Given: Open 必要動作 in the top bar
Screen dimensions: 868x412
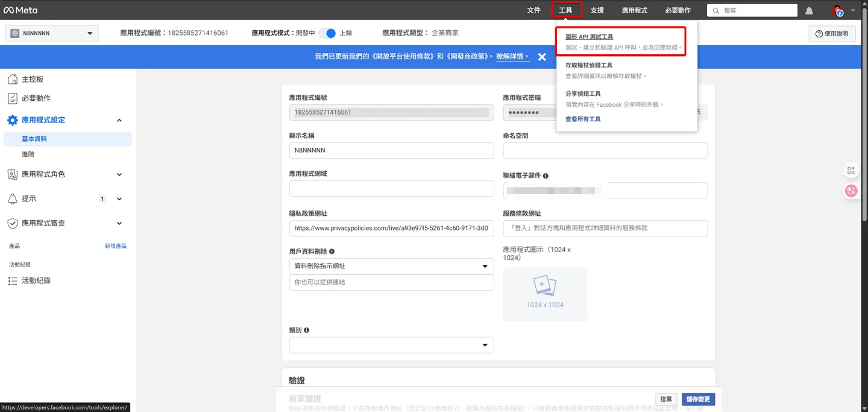Looking at the screenshot, I should (x=678, y=10).
